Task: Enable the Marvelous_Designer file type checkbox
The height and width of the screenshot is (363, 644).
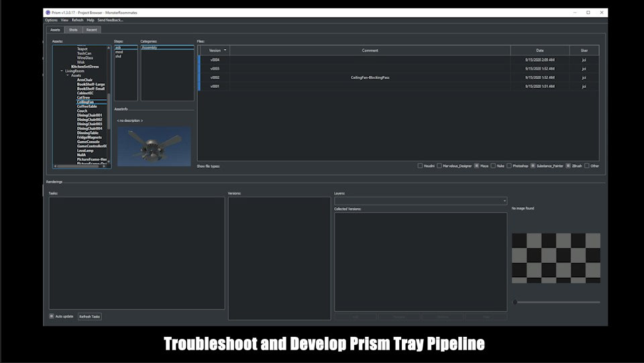Action: click(x=439, y=166)
